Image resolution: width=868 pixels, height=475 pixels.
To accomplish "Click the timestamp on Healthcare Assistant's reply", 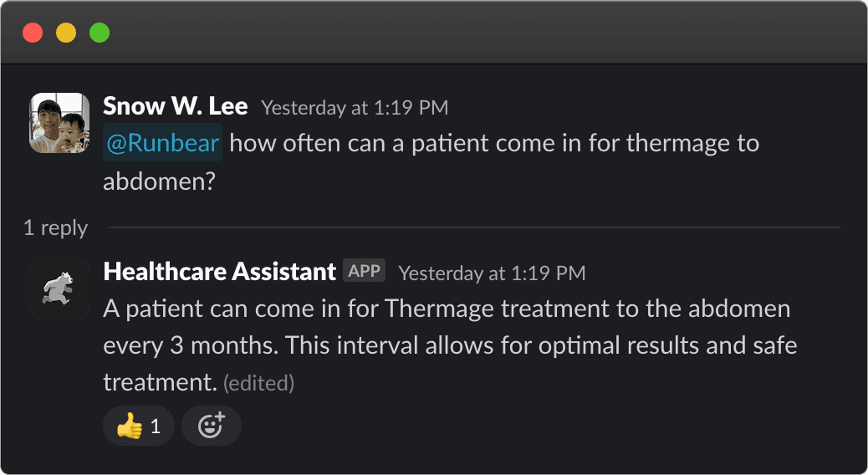I will pyautogui.click(x=492, y=273).
